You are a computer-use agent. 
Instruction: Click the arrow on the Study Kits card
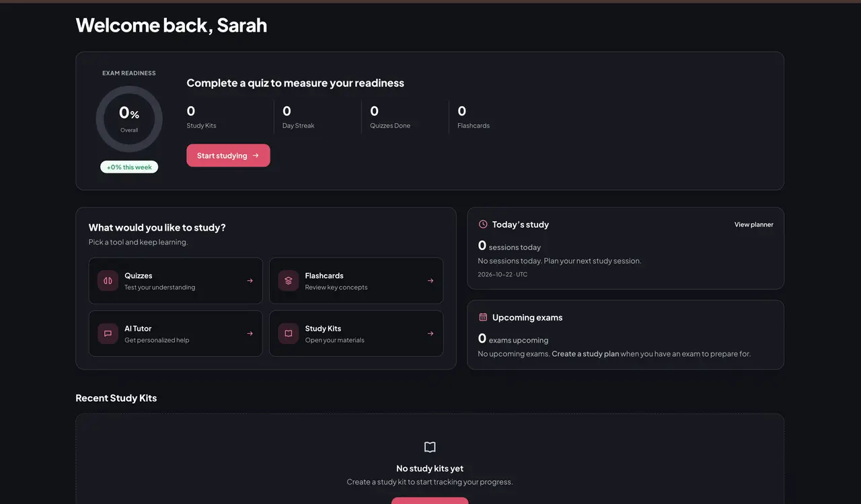click(x=430, y=333)
